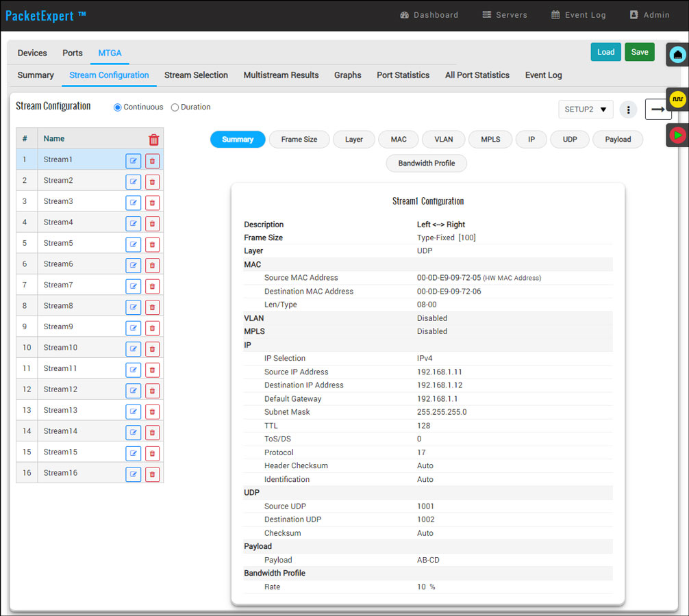The height and width of the screenshot is (616, 689).
Task: Select the Stream2 row name
Action: [58, 181]
